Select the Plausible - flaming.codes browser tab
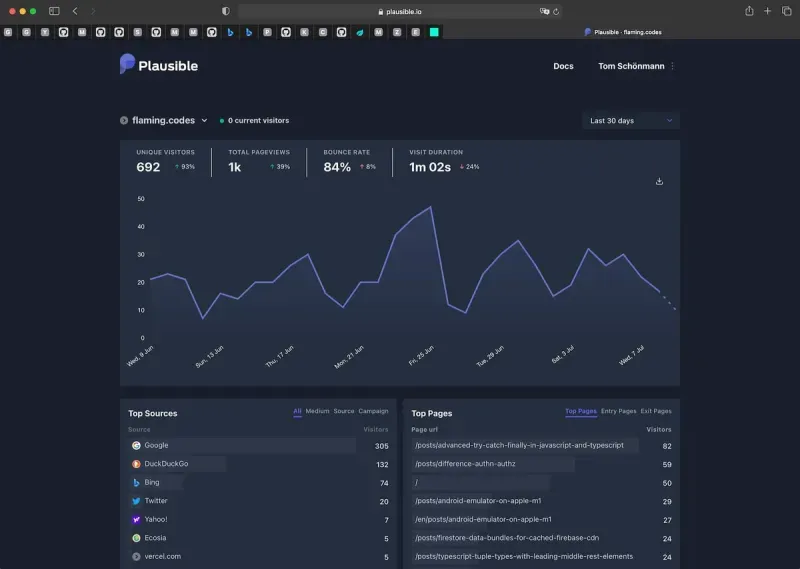Image resolution: width=800 pixels, height=569 pixels. click(622, 32)
